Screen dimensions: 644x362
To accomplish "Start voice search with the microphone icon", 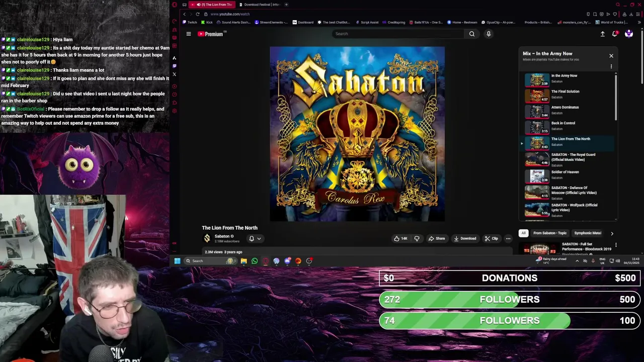I will [489, 34].
